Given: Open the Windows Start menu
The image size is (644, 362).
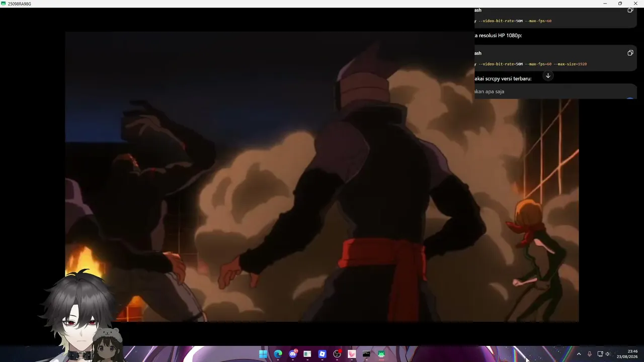Looking at the screenshot, I should click(x=263, y=354).
